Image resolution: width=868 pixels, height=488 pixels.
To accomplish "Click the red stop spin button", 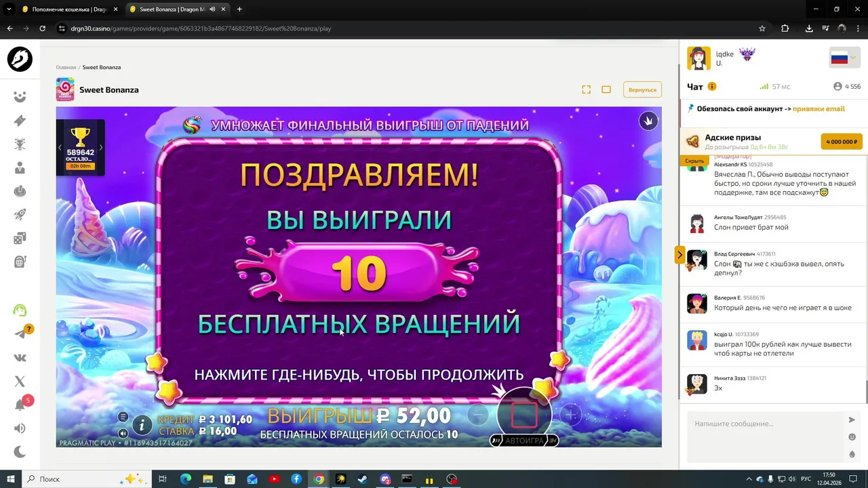I will pos(524,415).
